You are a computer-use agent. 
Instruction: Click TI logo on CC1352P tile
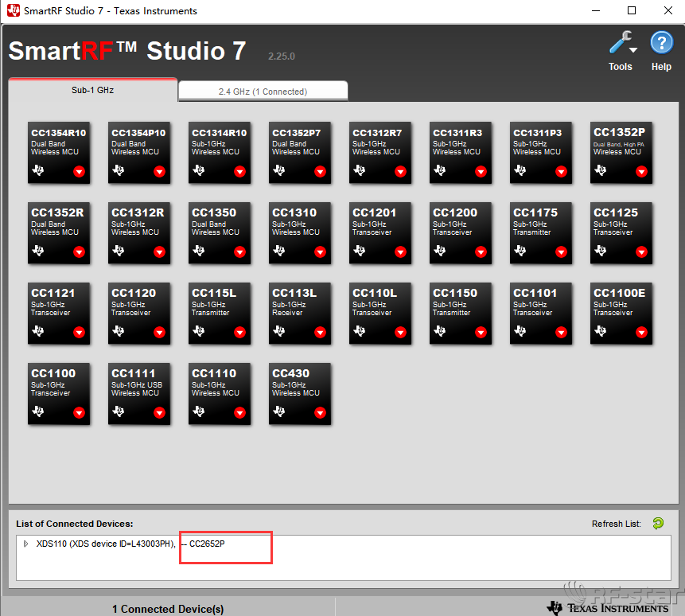[601, 170]
